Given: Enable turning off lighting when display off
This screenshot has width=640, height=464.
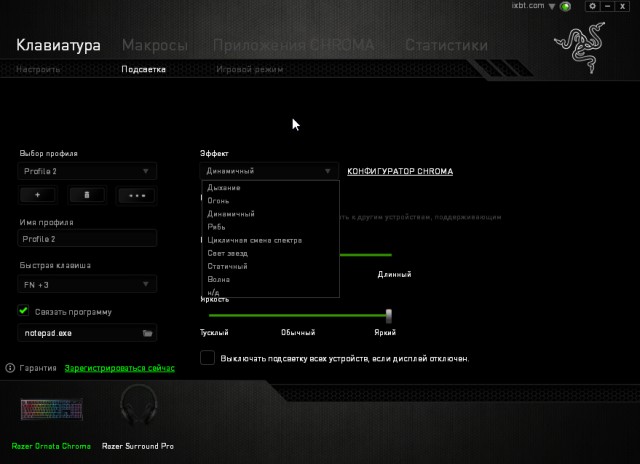Looking at the screenshot, I should (207, 357).
